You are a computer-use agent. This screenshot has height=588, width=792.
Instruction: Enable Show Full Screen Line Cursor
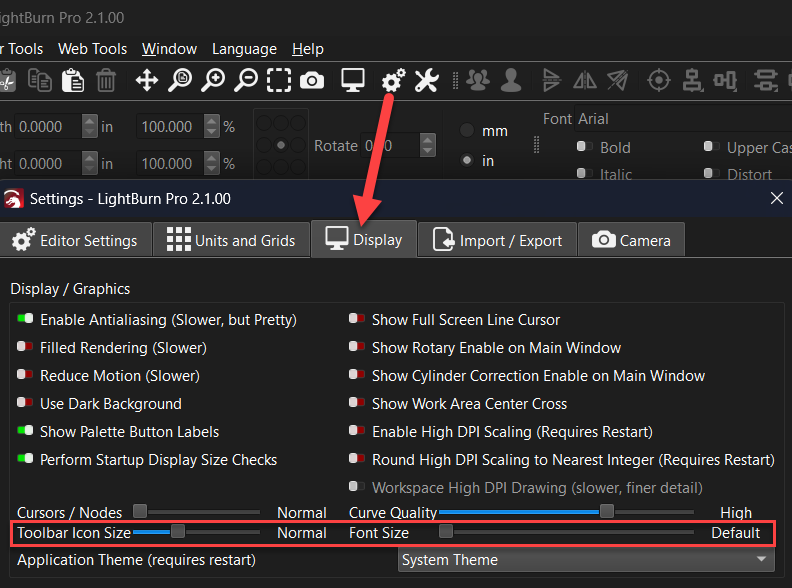pyautogui.click(x=357, y=318)
